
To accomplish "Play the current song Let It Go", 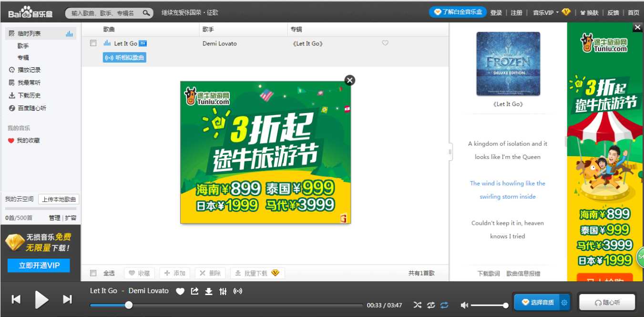I will coord(42,299).
